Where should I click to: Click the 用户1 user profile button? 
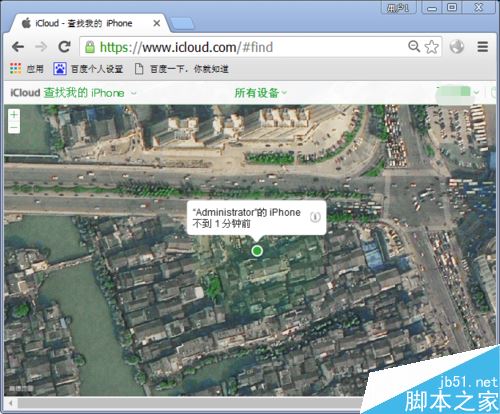click(399, 8)
